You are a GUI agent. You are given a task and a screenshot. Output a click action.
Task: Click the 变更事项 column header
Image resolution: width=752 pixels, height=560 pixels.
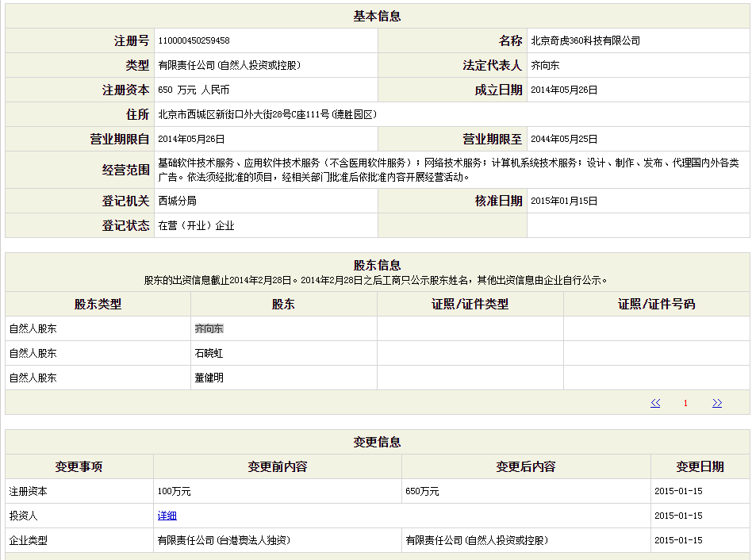[x=79, y=466]
